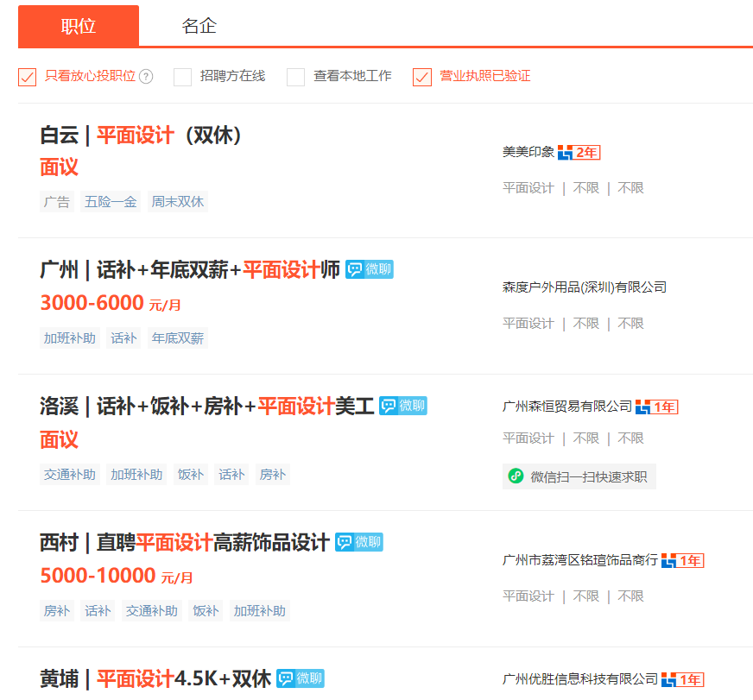The width and height of the screenshot is (753, 700).
Task: Uncheck the 营业执照已验证 checkbox
Action: tap(422, 77)
